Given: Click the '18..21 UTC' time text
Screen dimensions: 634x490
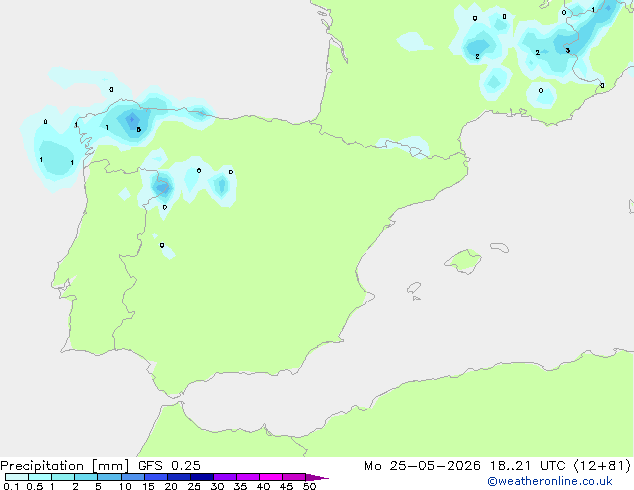Looking at the screenshot, I should [527, 466].
